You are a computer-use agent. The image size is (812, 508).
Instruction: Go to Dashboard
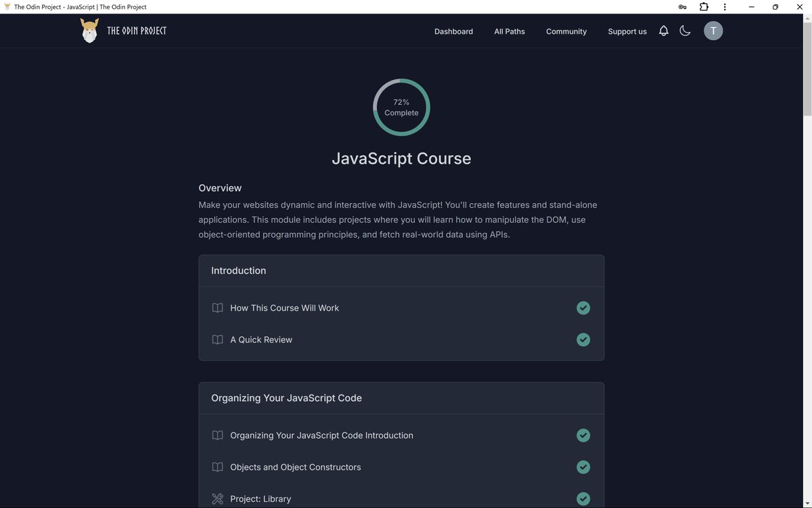(453, 31)
